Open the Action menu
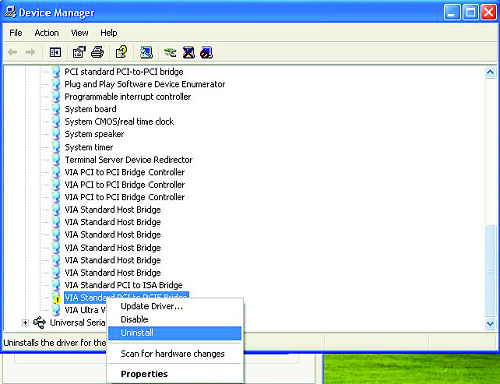500x384 pixels. click(x=47, y=33)
